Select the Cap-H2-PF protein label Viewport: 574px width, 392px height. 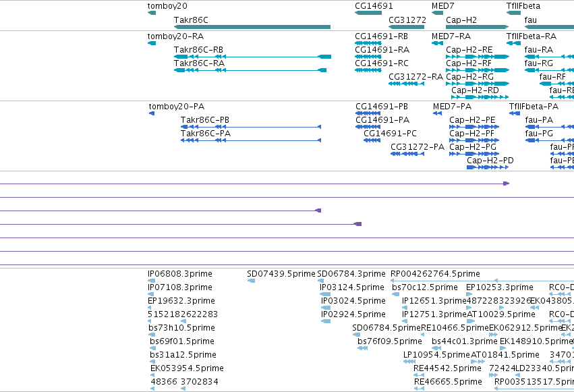(x=472, y=134)
